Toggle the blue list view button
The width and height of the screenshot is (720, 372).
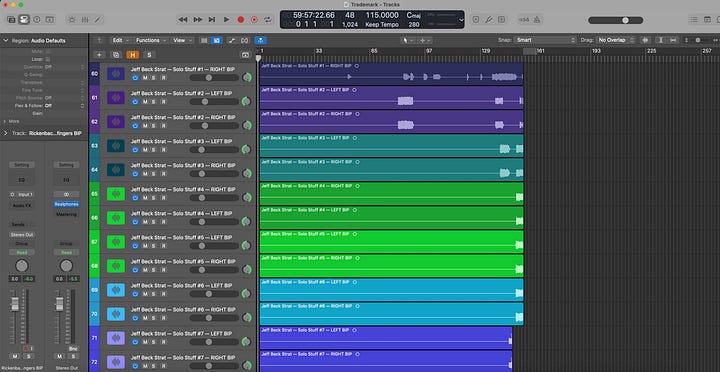[217, 40]
